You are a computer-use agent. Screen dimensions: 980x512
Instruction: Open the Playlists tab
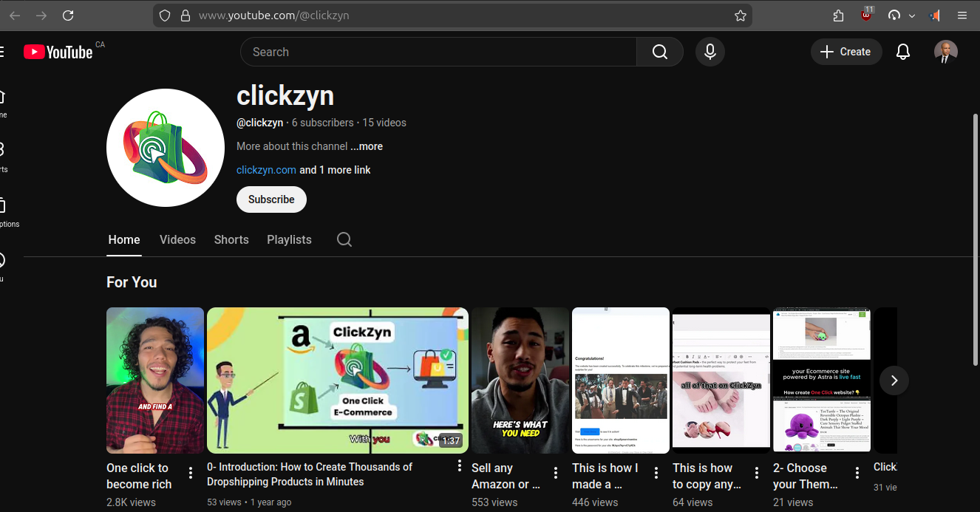(x=289, y=239)
